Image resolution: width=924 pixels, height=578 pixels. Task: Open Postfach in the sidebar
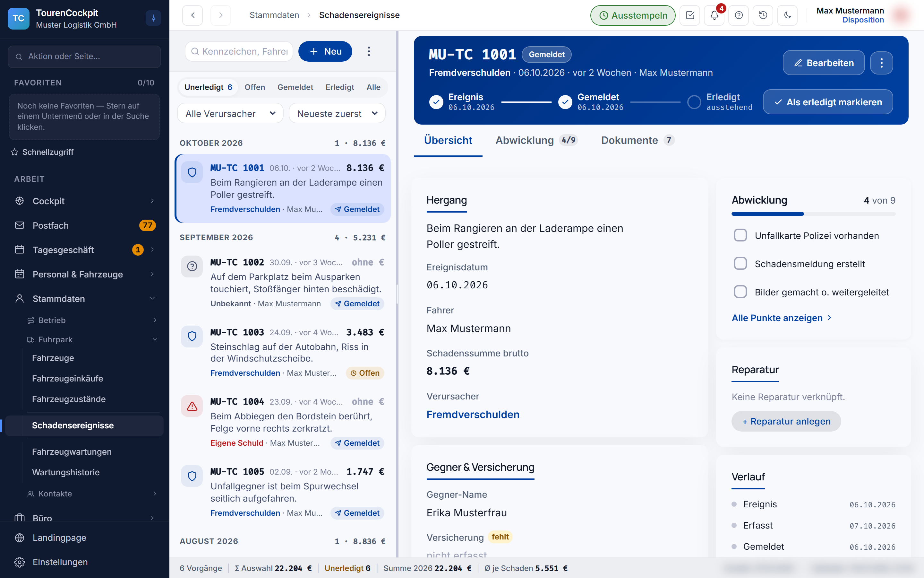(x=85, y=225)
